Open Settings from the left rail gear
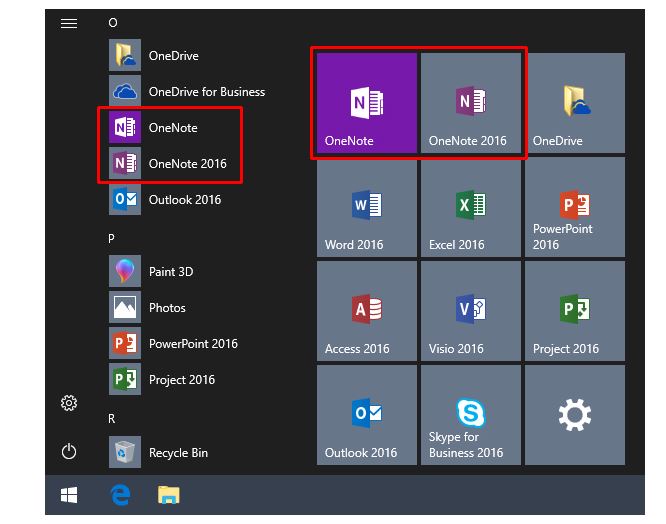The image size is (666, 524). [x=69, y=403]
